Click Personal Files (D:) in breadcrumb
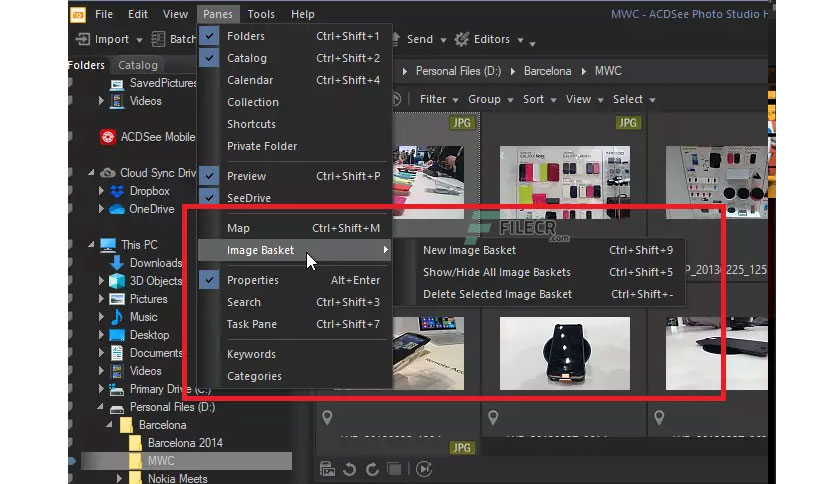Image resolution: width=836 pixels, height=484 pixels. [x=458, y=71]
